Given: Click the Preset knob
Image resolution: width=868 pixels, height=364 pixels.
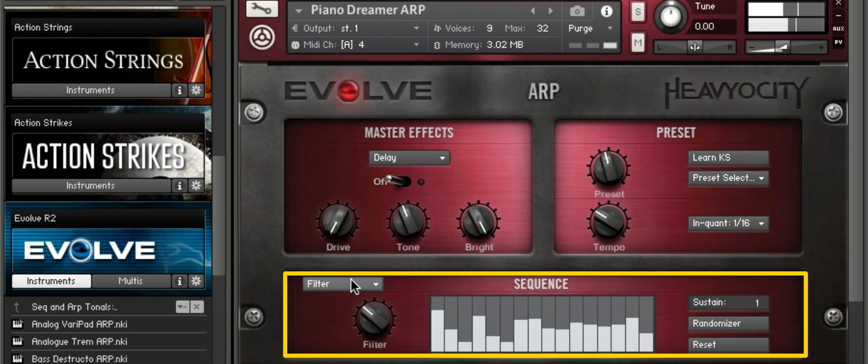Looking at the screenshot, I should 608,168.
